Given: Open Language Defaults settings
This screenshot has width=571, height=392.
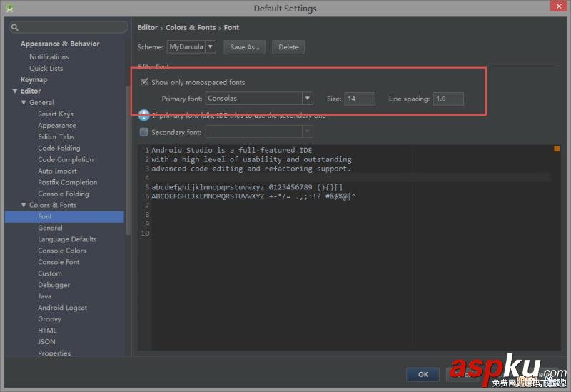Looking at the screenshot, I should (x=67, y=239).
